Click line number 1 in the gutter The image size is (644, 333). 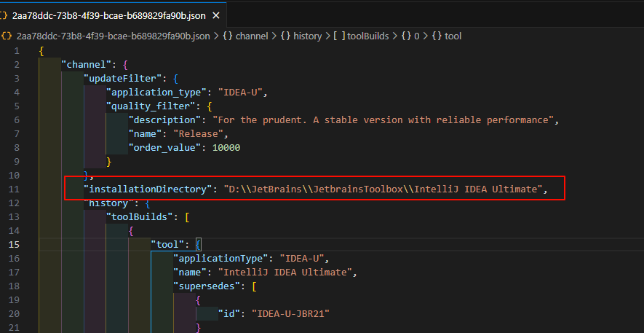pyautogui.click(x=17, y=51)
